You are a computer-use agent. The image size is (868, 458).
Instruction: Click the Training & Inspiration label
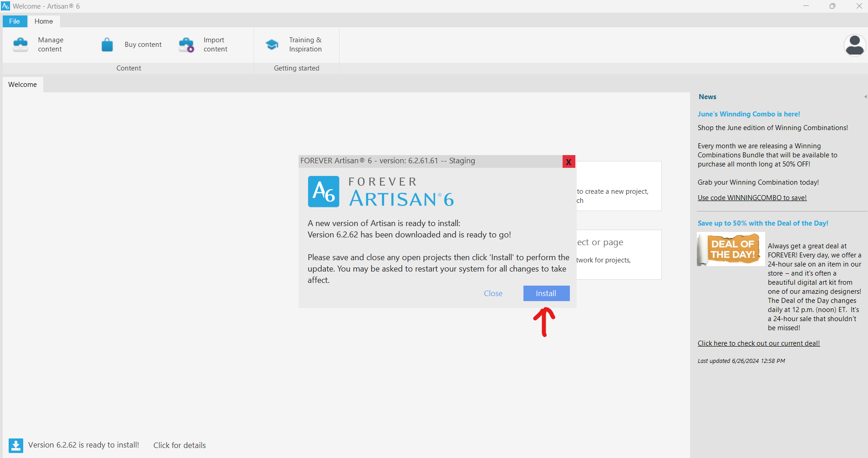[x=305, y=45]
